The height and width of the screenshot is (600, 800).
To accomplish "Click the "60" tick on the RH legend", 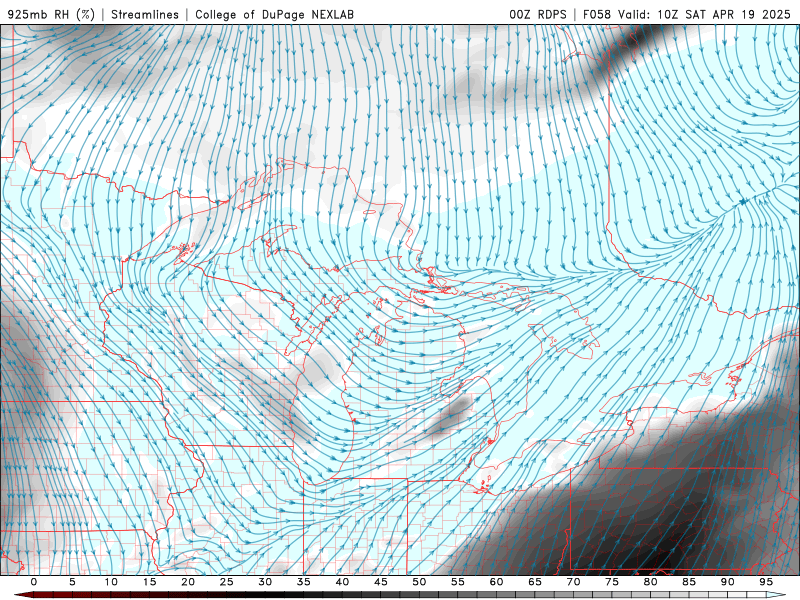I will click(496, 582).
